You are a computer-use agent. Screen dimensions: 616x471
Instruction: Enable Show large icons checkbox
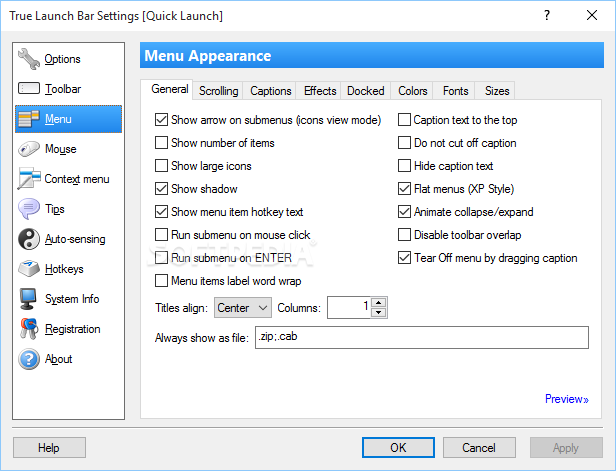pyautogui.click(x=161, y=166)
